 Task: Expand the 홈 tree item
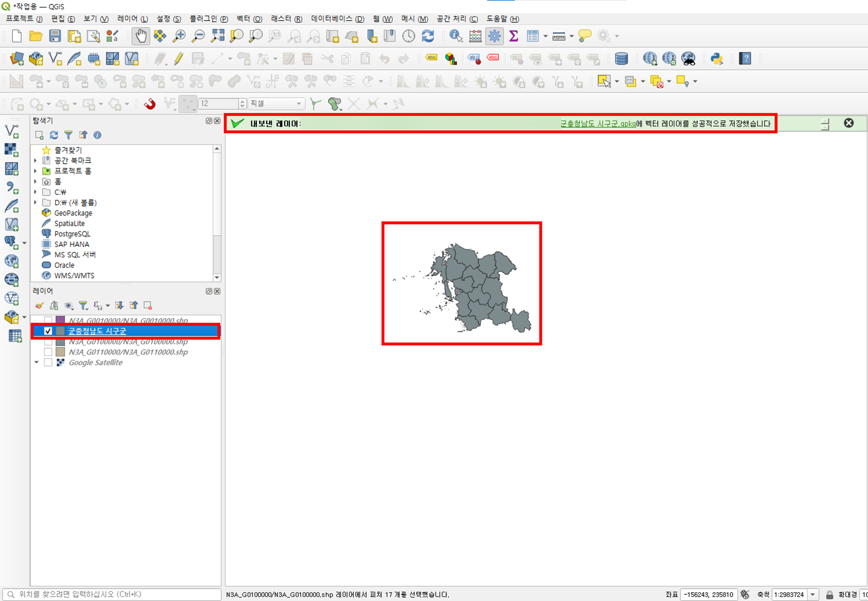tap(36, 182)
